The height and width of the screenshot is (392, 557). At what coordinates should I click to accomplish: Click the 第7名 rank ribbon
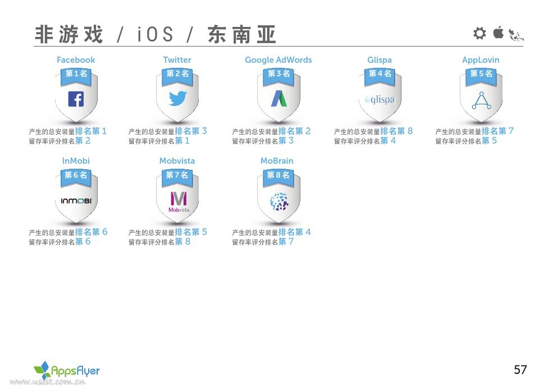pos(177,178)
